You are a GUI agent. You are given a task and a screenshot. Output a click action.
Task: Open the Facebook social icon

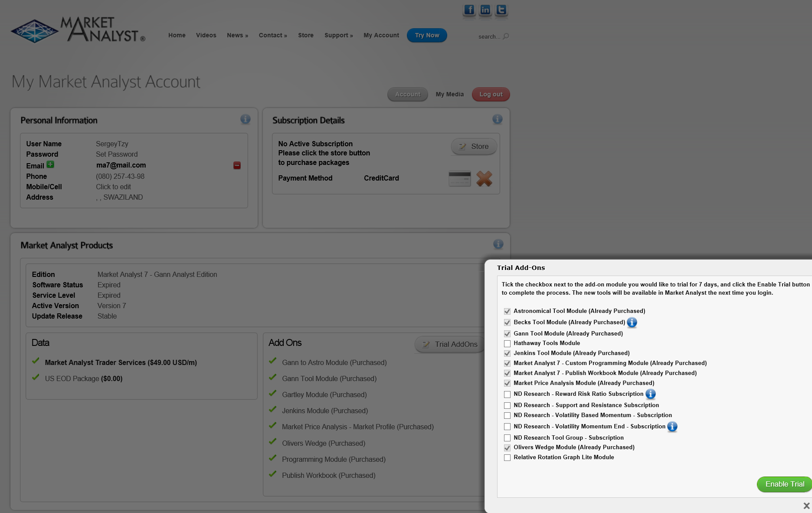pyautogui.click(x=469, y=10)
